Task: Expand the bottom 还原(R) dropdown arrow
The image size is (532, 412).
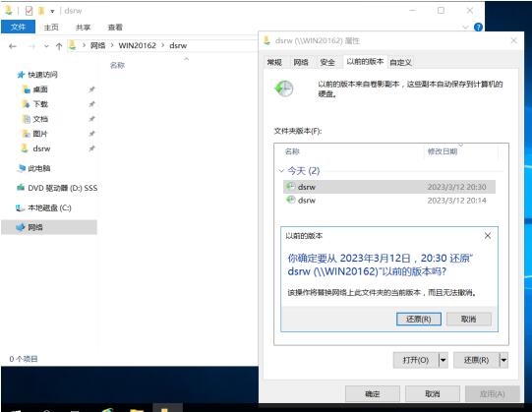Action: click(x=503, y=360)
